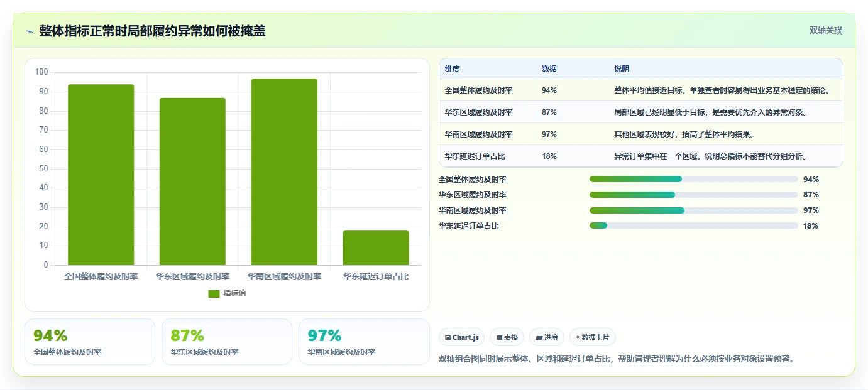Click the table cell 全国整体履约及时率
The width and height of the screenshot is (868, 390).
tap(478, 90)
